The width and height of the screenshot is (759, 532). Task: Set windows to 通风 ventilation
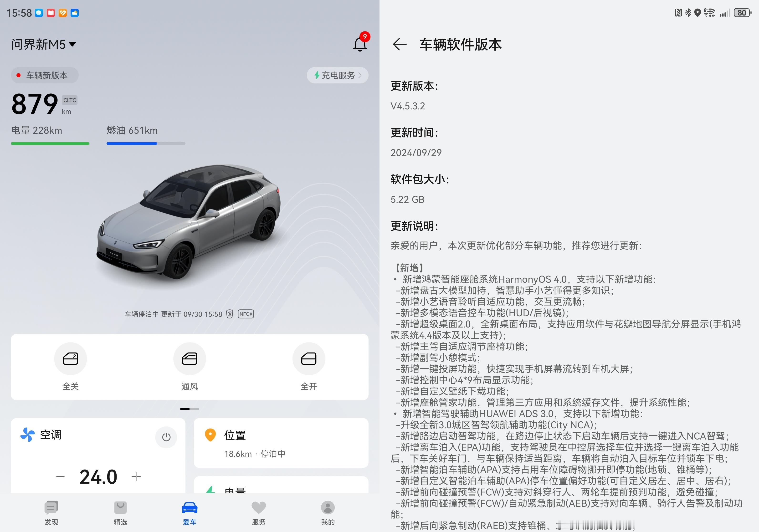[x=190, y=367]
